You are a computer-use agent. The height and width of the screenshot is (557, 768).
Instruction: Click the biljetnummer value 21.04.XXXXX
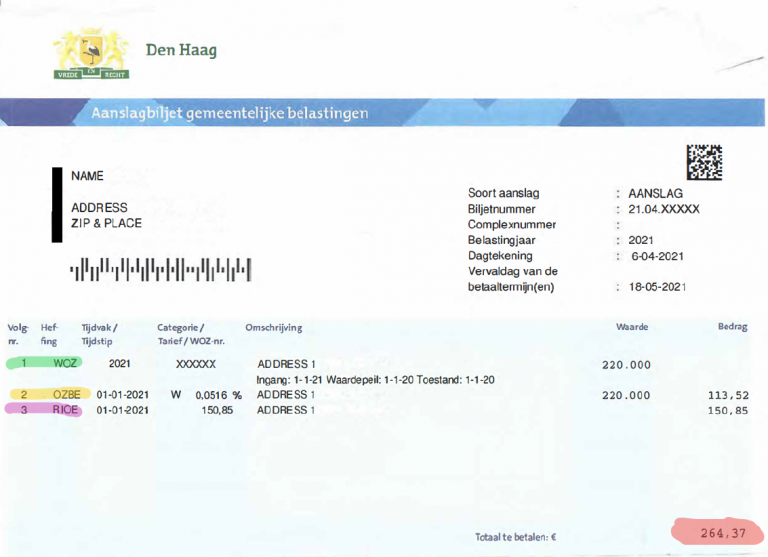(x=664, y=209)
